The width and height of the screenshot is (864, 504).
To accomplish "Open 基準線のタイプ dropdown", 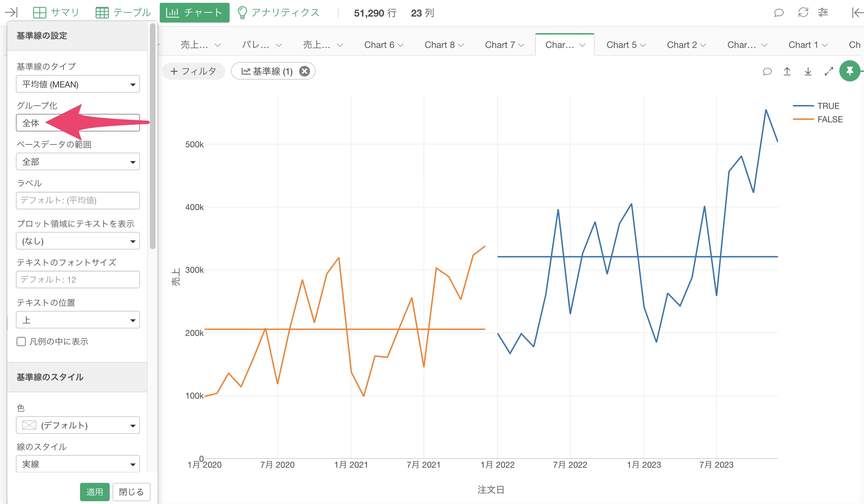I will pyautogui.click(x=78, y=84).
